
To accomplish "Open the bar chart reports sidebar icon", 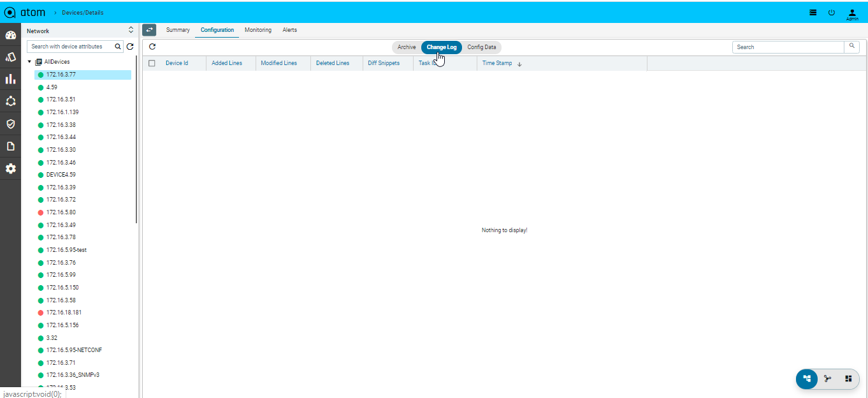I will click(x=10, y=79).
